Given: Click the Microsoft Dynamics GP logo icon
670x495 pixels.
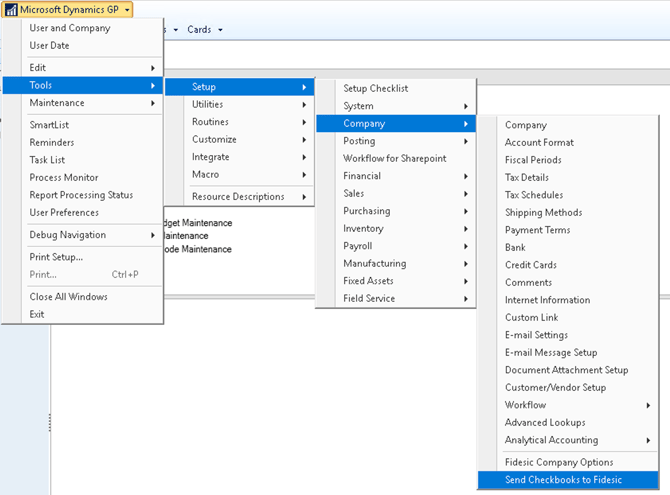Looking at the screenshot, I should pyautogui.click(x=11, y=9).
